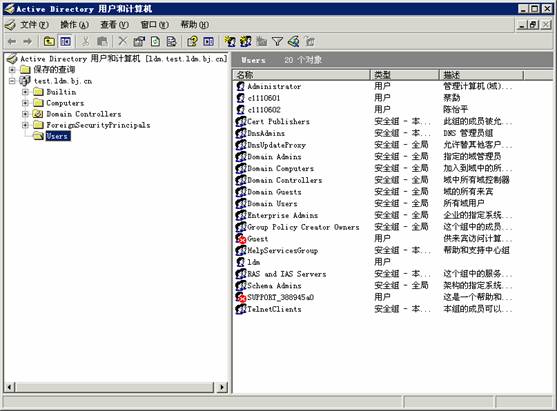Open the 窗口(W) menu
The height and width of the screenshot is (411, 557).
tap(155, 25)
